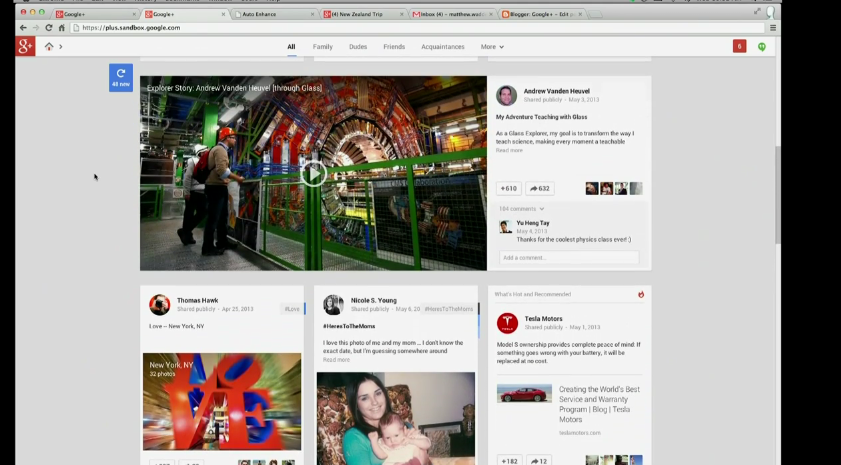
Task: Click the +182 button on Tesla post
Action: (x=510, y=461)
